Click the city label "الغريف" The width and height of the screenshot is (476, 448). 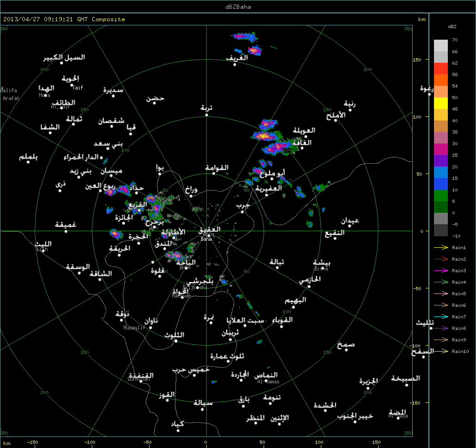[x=237, y=58]
